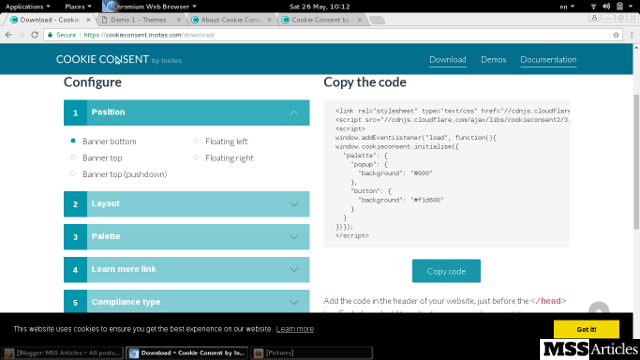Go back with the browser back arrow
This screenshot has width=640, height=360.
pos(8,35)
